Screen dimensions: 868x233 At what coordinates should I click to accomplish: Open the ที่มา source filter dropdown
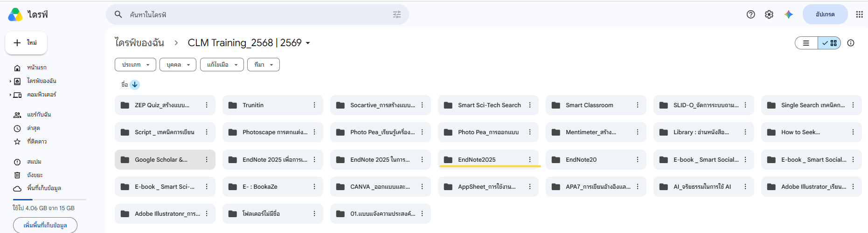(264, 65)
